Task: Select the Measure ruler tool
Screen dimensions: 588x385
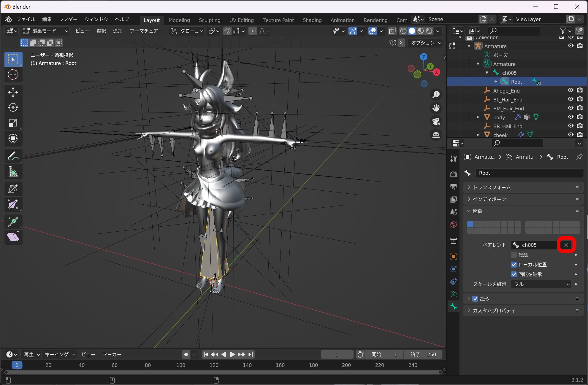Action: tap(13, 171)
